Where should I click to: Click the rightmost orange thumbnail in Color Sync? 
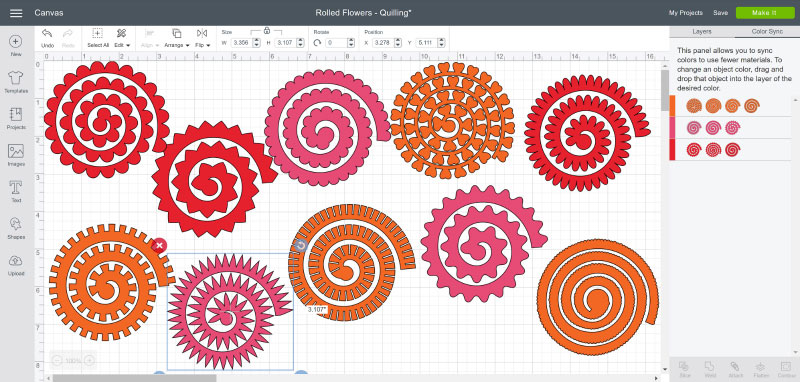(752, 106)
